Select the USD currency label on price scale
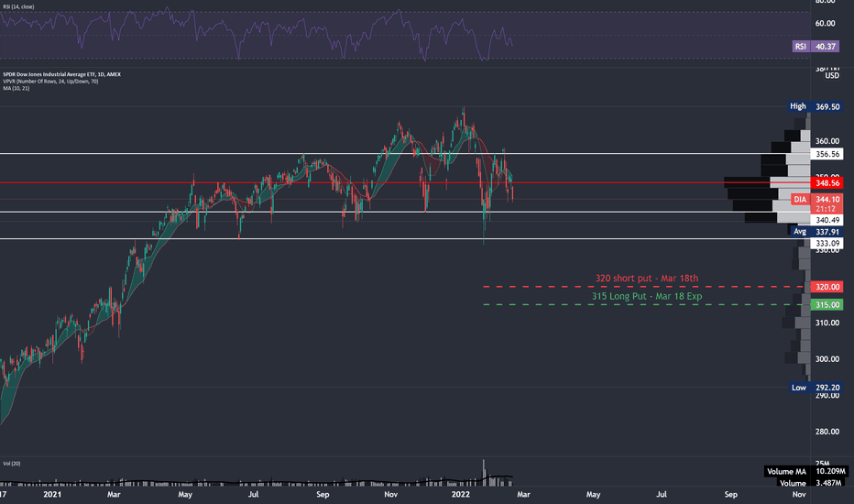854x504 pixels. pos(832,76)
